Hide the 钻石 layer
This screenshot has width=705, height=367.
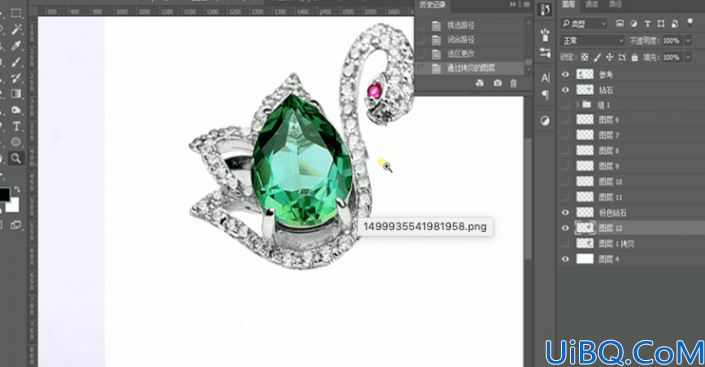coord(565,90)
